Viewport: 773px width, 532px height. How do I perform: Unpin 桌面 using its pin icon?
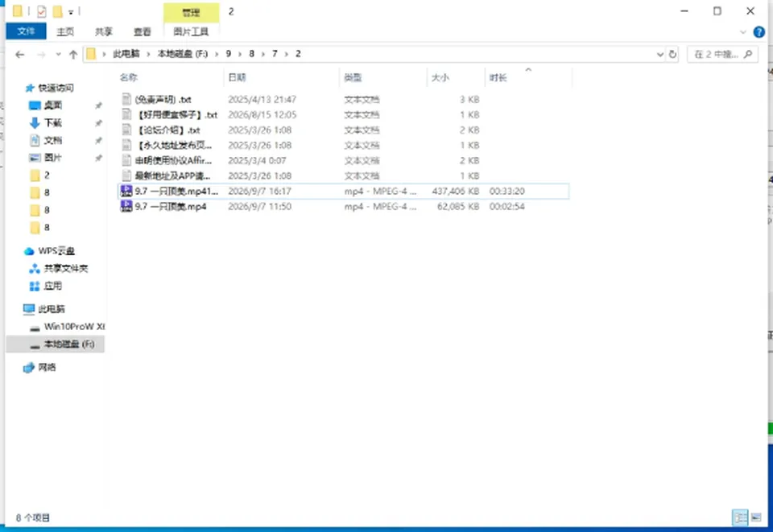click(x=98, y=105)
